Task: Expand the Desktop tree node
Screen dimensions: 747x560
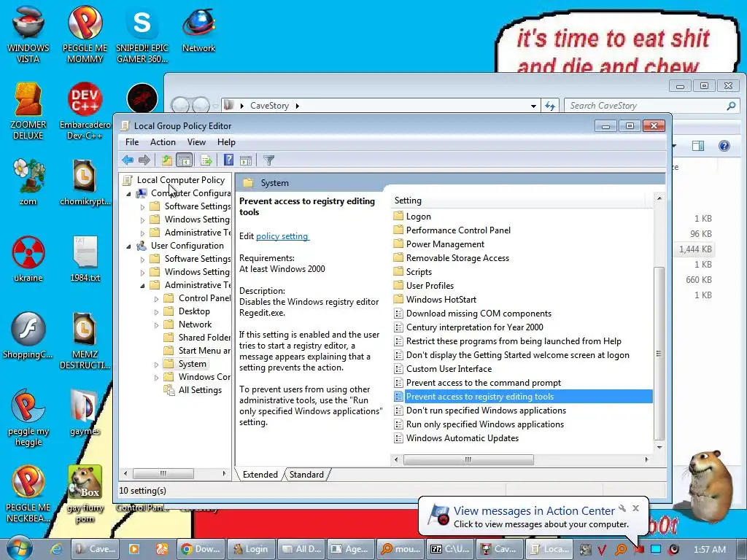Action: tap(156, 312)
